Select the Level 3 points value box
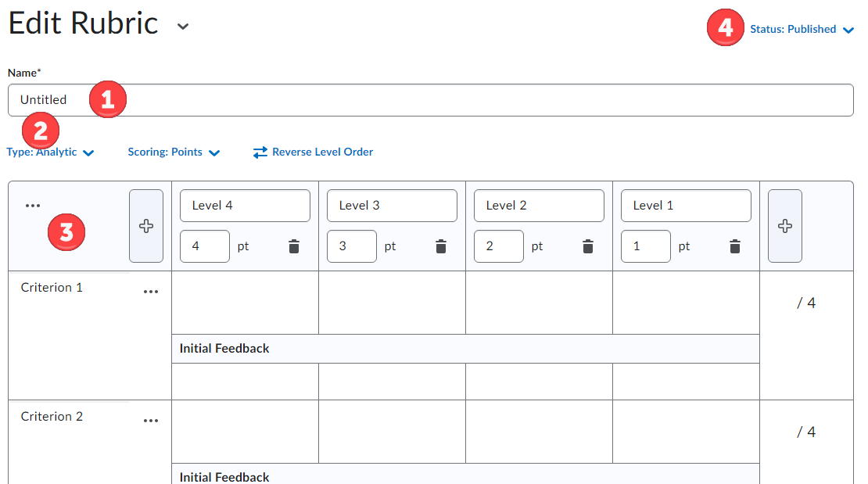Screen dimensions: 868x484 (x=352, y=246)
